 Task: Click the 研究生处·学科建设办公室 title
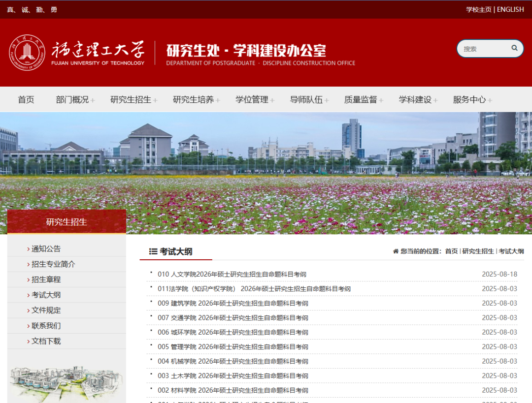point(246,51)
